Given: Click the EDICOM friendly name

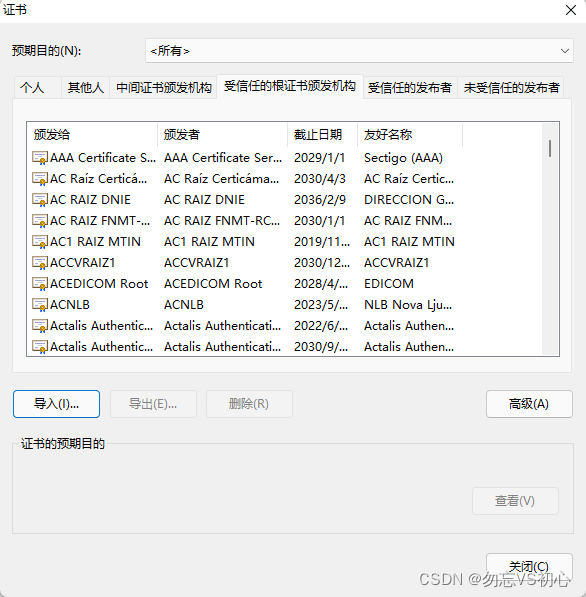Looking at the screenshot, I should coord(389,284).
